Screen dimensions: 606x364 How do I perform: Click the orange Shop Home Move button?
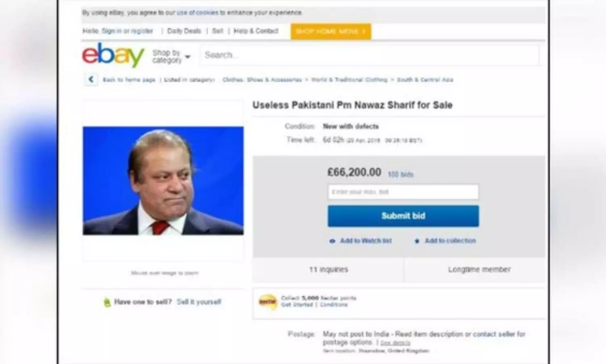pos(331,32)
